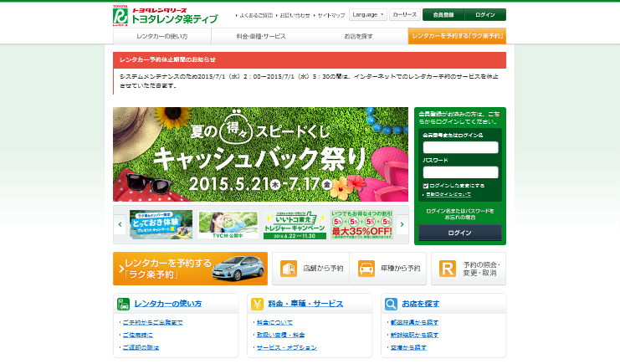The height and width of the screenshot is (364, 620).
Task: Open the 空港から探す link
Action: click(408, 347)
